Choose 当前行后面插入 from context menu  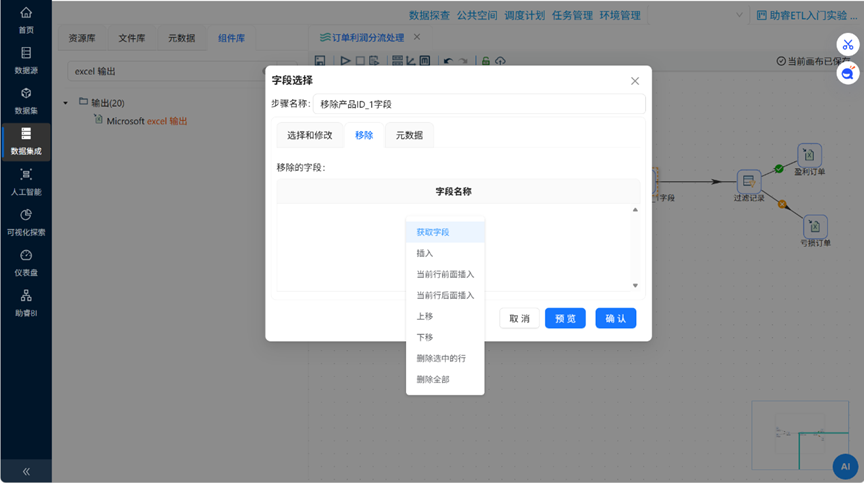[x=445, y=295]
